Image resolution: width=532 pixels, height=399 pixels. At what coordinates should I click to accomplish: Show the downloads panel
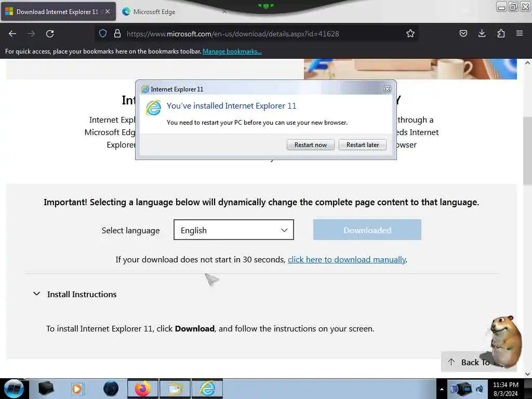pyautogui.click(x=482, y=33)
